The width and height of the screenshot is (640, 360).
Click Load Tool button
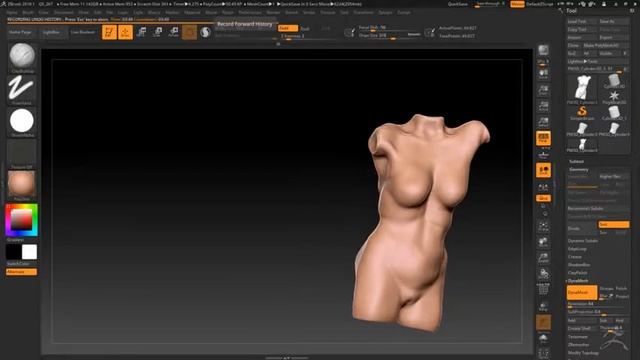[582, 21]
